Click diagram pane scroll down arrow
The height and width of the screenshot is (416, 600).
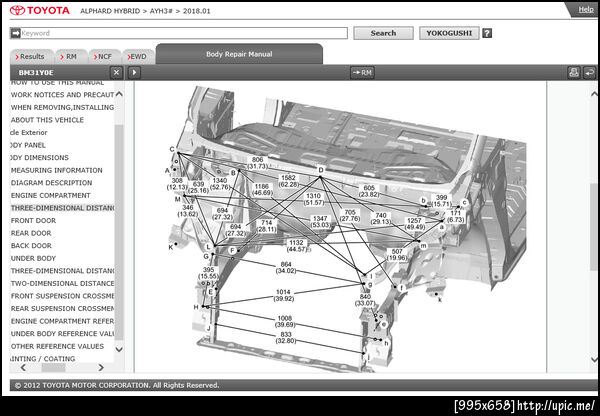click(593, 359)
